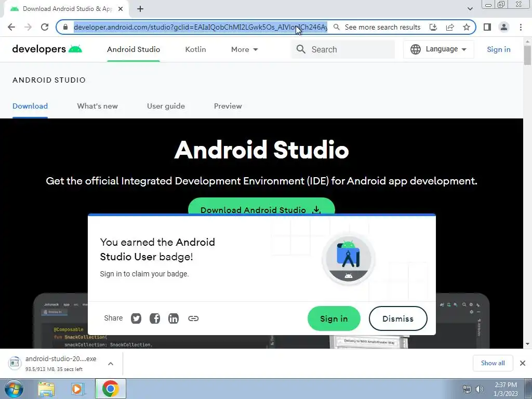The width and height of the screenshot is (532, 399).
Task: Open the volume speaker tray icon
Action: pyautogui.click(x=480, y=389)
